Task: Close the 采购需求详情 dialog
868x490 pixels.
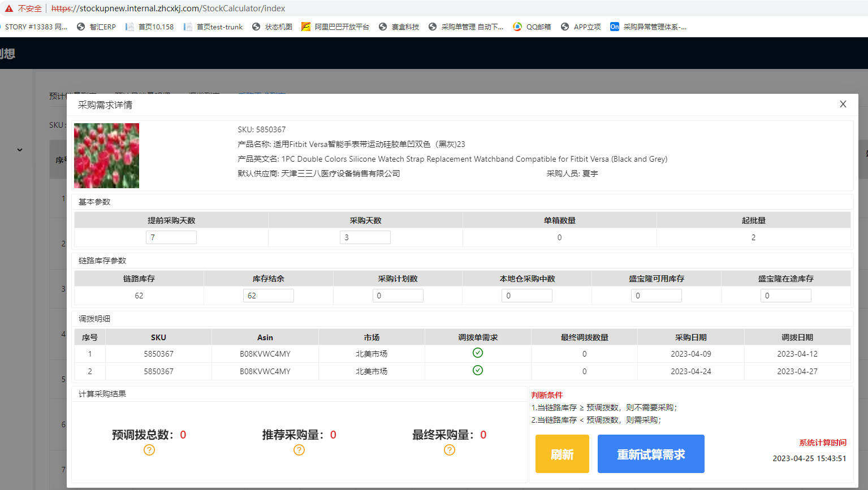Action: click(843, 104)
